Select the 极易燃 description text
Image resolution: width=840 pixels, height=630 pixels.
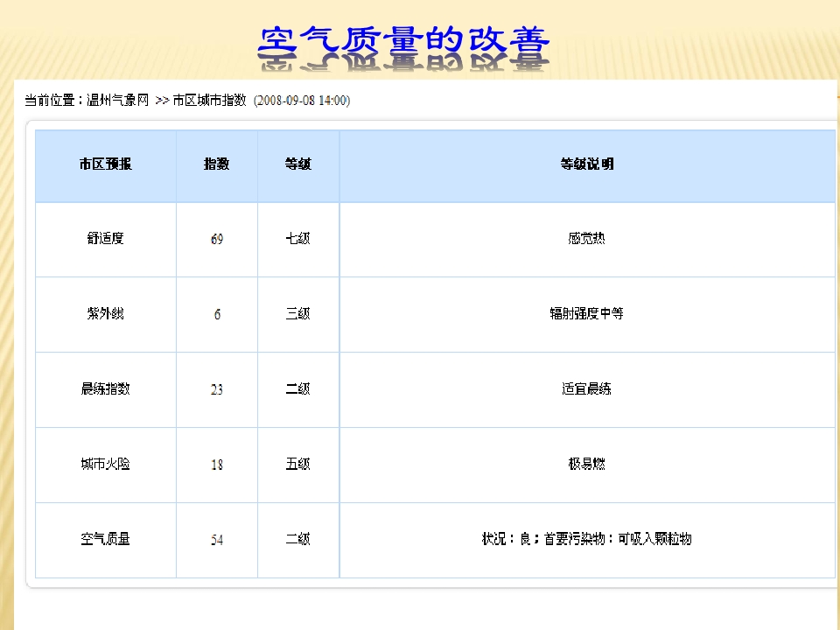pos(586,464)
